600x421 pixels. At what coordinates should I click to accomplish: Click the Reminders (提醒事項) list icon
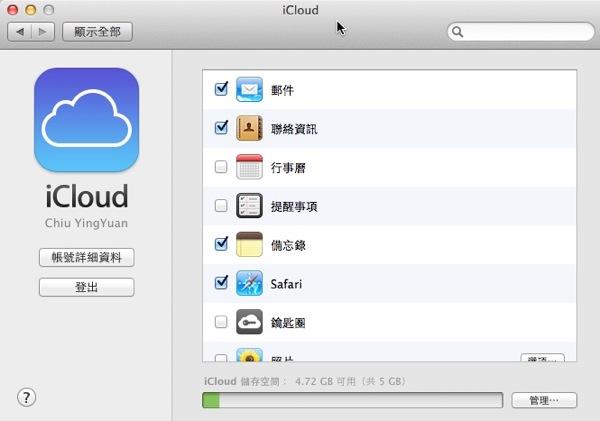(x=249, y=206)
